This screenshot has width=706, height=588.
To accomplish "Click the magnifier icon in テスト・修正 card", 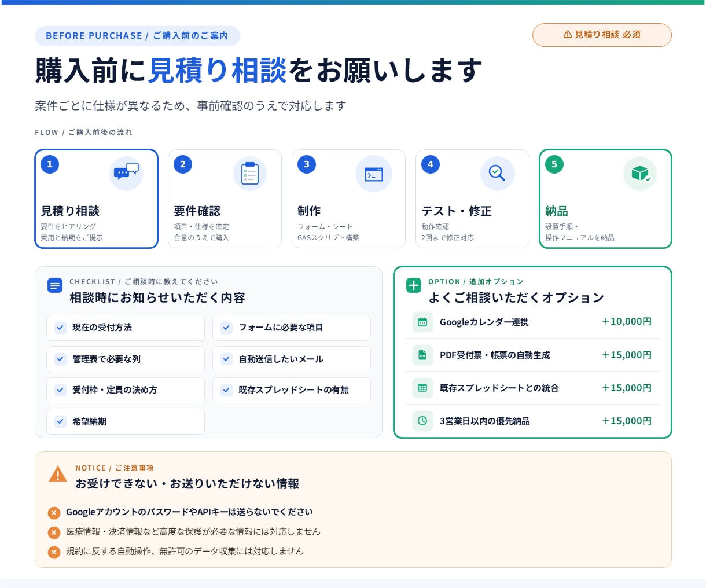I will tap(497, 173).
